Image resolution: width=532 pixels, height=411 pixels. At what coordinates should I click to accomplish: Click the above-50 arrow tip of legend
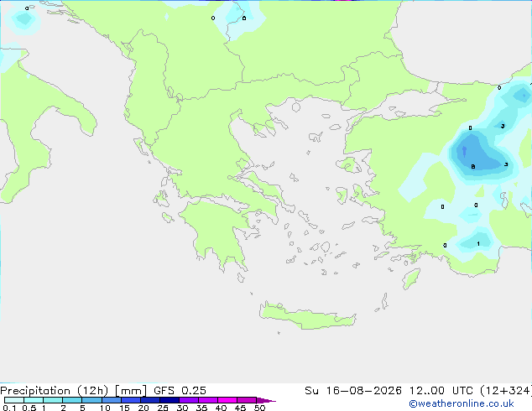(266, 401)
